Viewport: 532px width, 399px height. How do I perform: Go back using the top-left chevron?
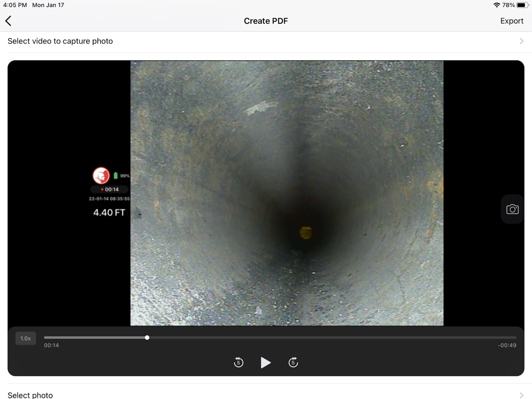point(9,21)
